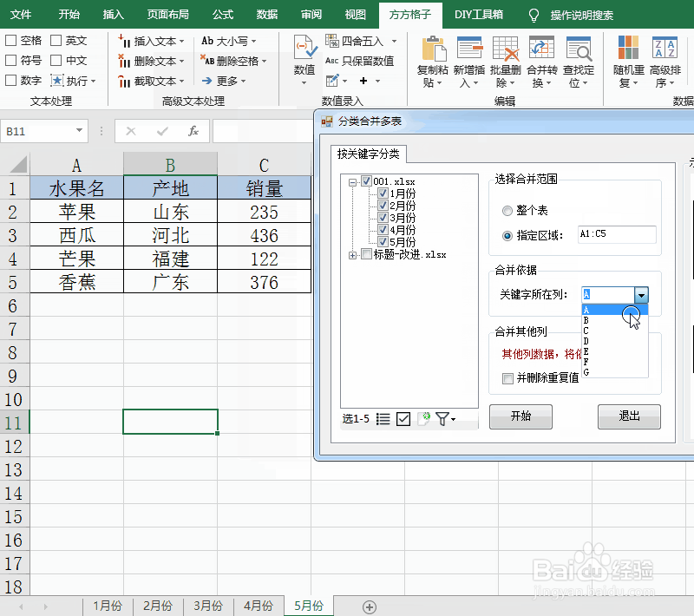694x616 pixels.
Task: Click the 复制粘贴 clipboard icon
Action: [433, 49]
